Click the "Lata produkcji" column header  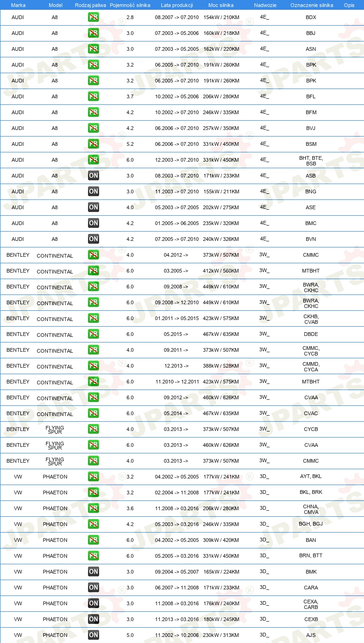(177, 5)
